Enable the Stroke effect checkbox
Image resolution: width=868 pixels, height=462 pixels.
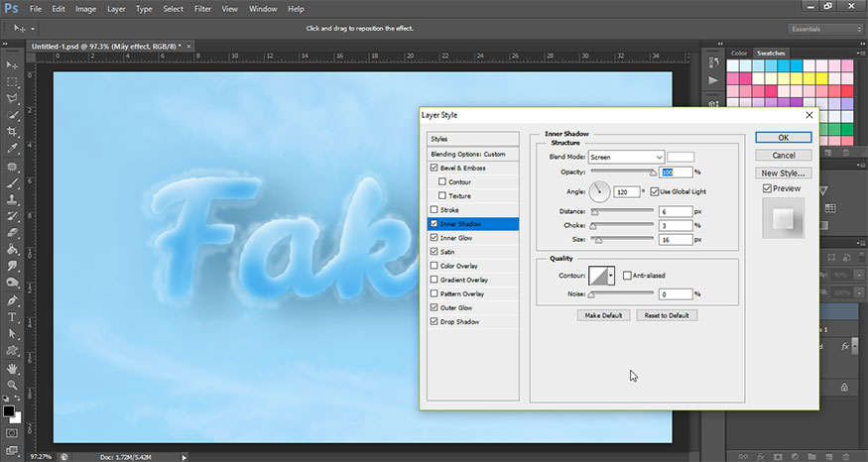[x=434, y=210]
